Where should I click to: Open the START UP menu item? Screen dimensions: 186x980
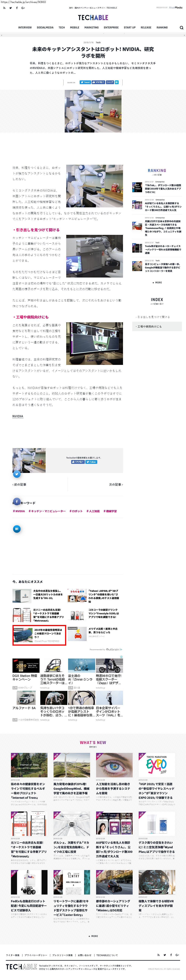[x=129, y=27]
